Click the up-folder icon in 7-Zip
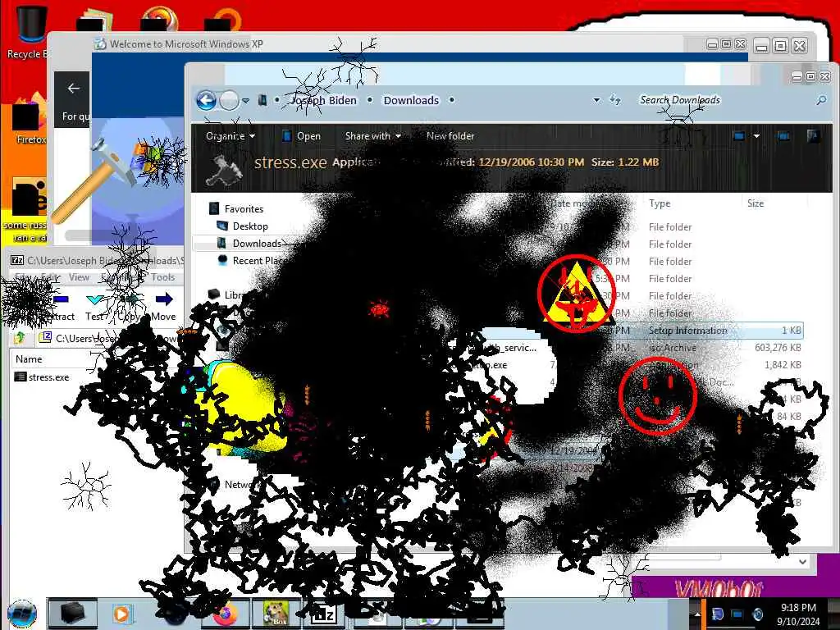This screenshot has width=840, height=630. click(x=20, y=337)
